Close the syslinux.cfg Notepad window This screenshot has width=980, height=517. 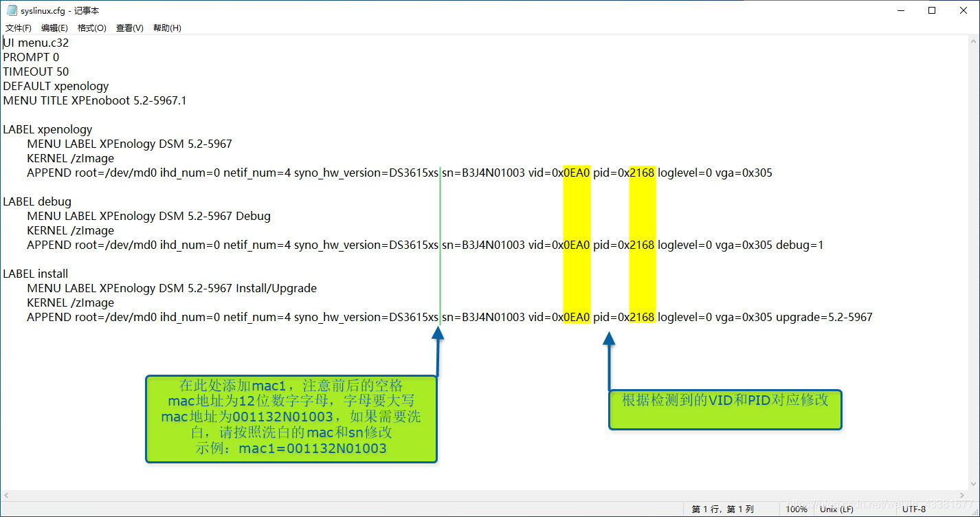click(964, 10)
